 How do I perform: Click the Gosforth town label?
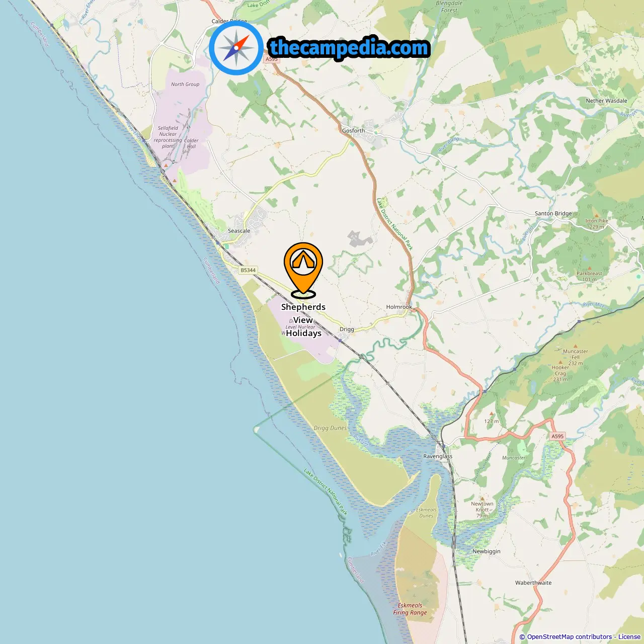(x=353, y=130)
